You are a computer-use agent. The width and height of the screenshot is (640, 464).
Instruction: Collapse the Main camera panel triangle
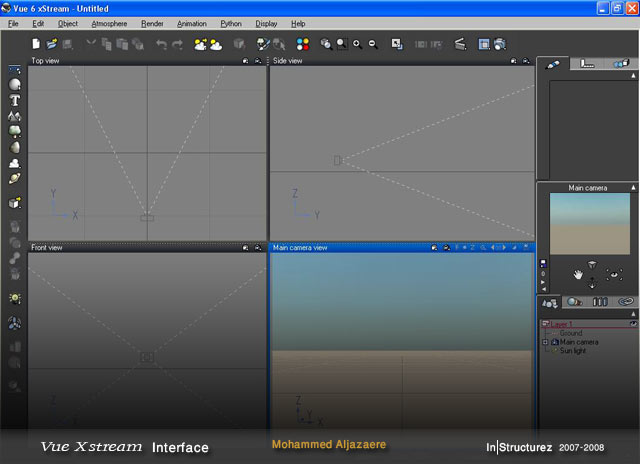tap(633, 188)
